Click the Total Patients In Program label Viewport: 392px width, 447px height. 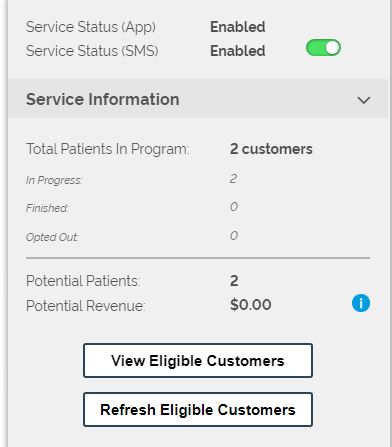coord(107,149)
